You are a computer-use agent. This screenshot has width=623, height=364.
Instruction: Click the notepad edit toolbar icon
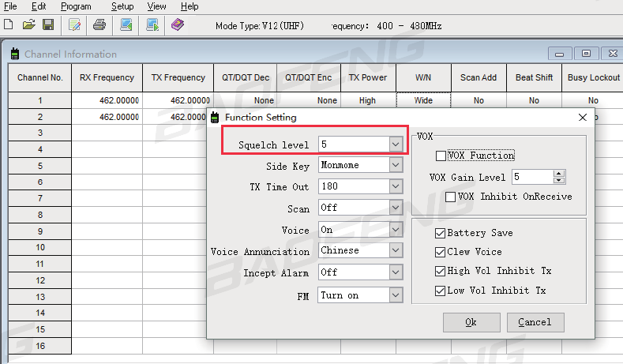point(74,25)
